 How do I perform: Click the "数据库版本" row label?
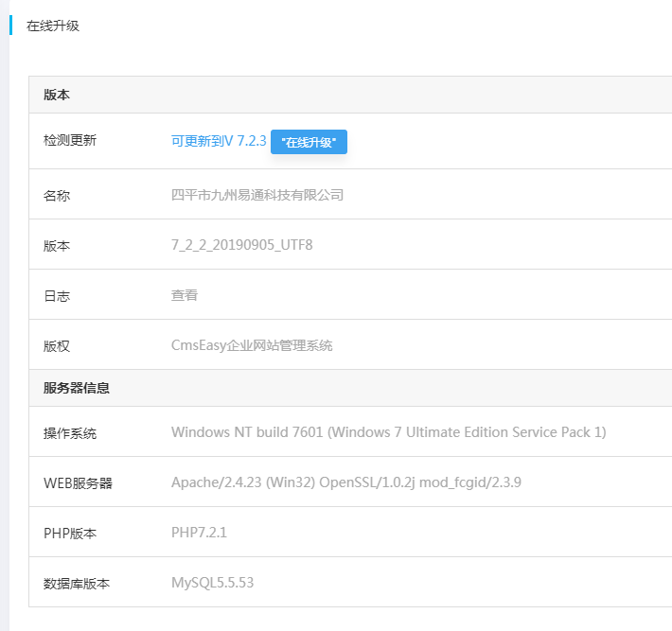click(77, 584)
